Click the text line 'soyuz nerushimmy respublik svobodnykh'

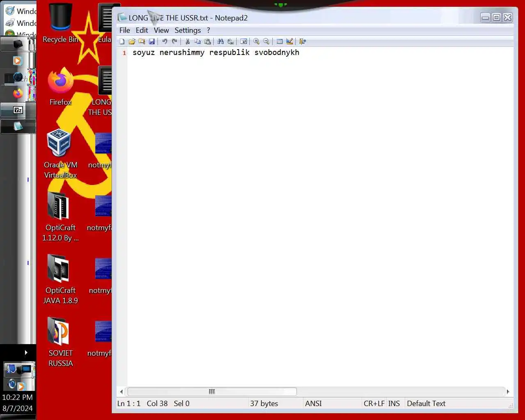pos(216,52)
